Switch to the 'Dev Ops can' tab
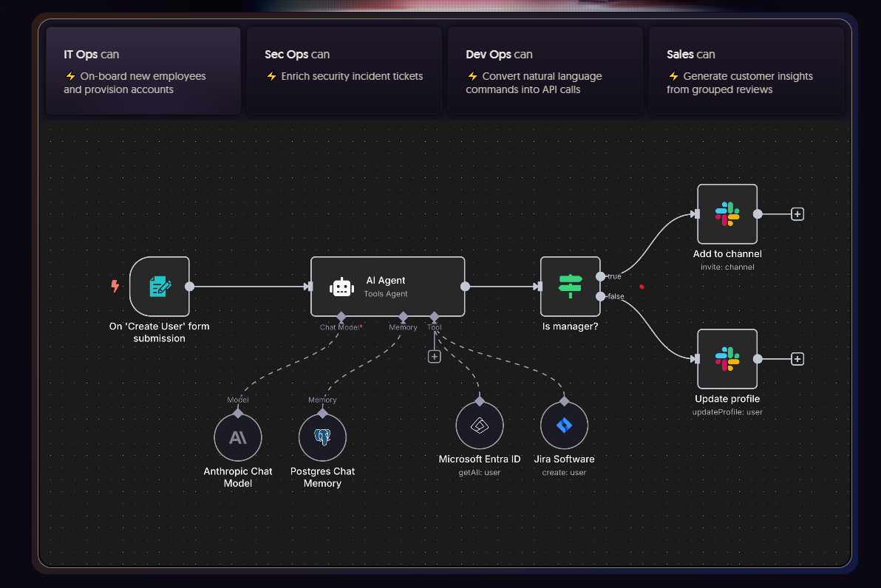This screenshot has height=588, width=881. [545, 71]
